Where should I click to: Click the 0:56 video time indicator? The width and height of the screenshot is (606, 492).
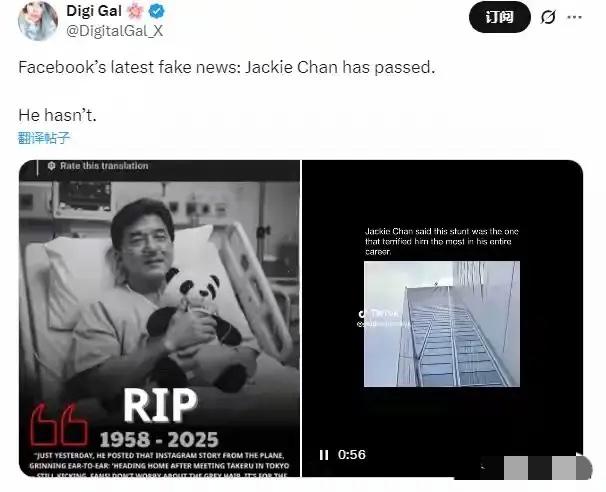(351, 455)
